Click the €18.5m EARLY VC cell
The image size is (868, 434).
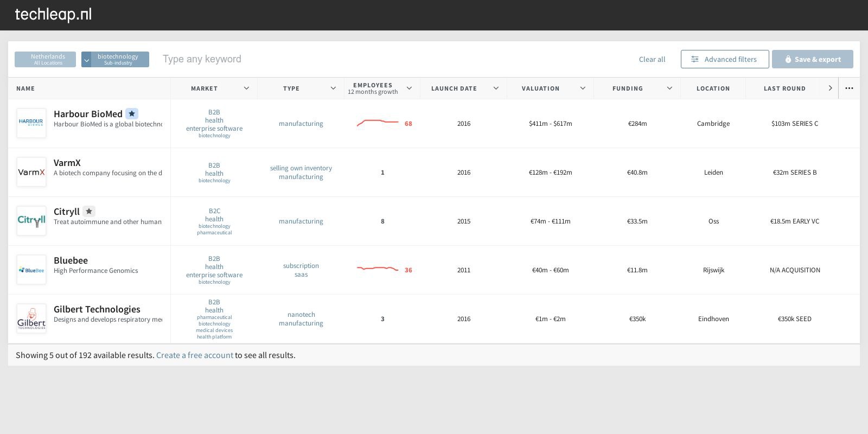pyautogui.click(x=795, y=221)
